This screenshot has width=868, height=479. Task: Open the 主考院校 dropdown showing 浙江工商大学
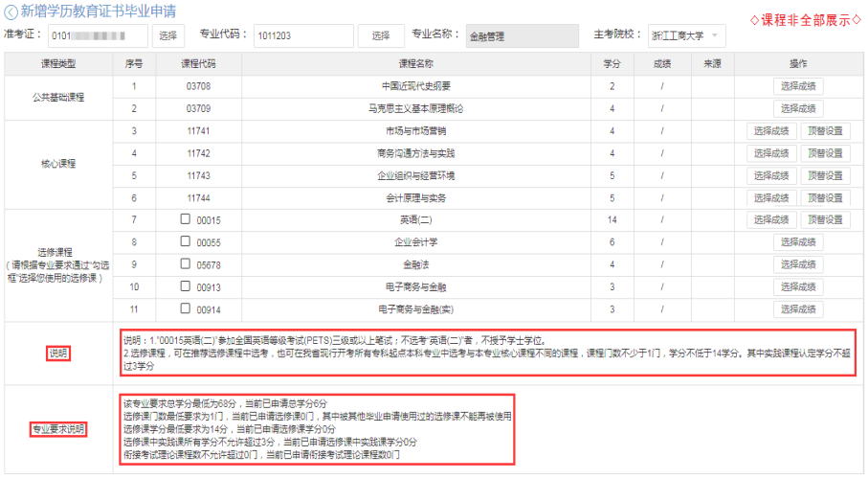(x=686, y=35)
